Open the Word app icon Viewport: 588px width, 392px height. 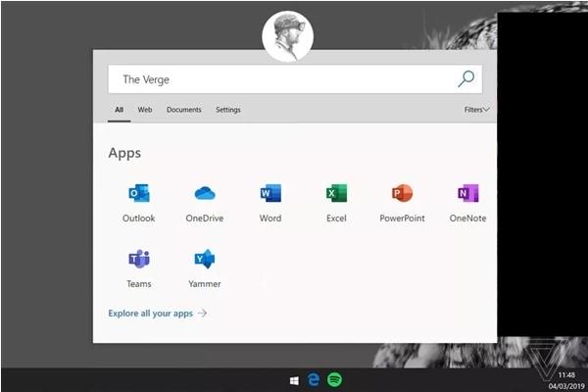[x=270, y=194]
